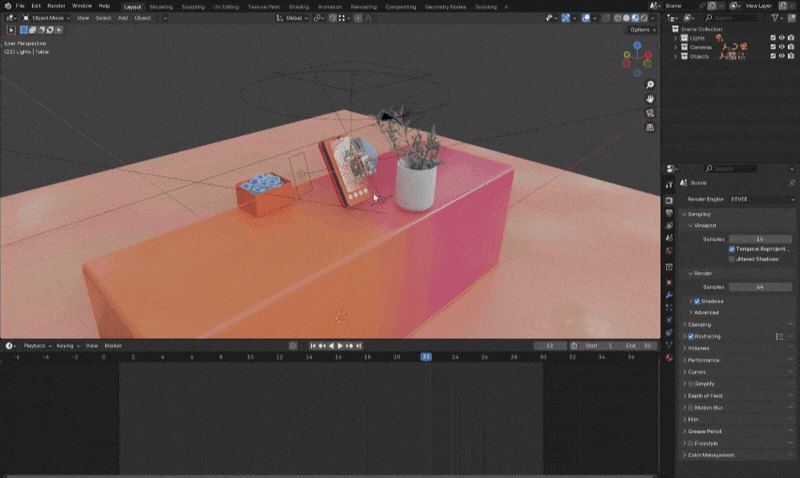Toggle camera view icon in viewport
This screenshot has width=800, height=478.
[x=650, y=113]
